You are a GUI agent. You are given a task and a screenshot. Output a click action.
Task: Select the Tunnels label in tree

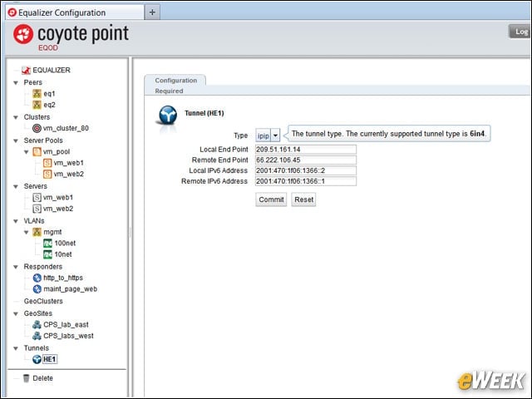pos(37,348)
